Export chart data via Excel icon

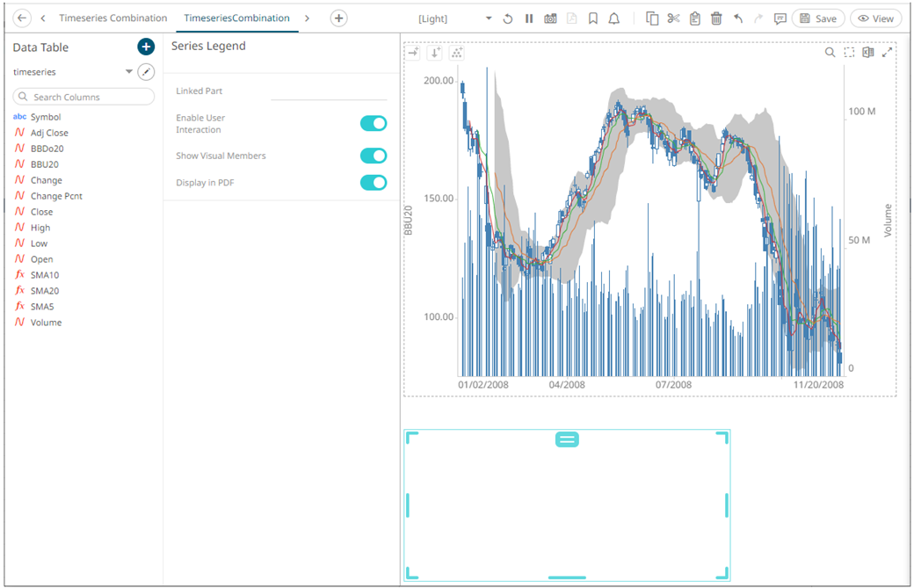point(868,53)
